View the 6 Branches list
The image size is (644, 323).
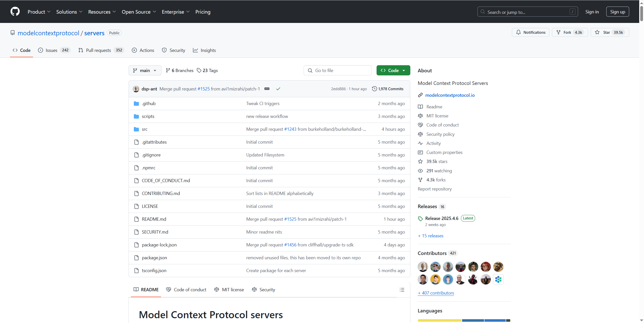pyautogui.click(x=180, y=70)
